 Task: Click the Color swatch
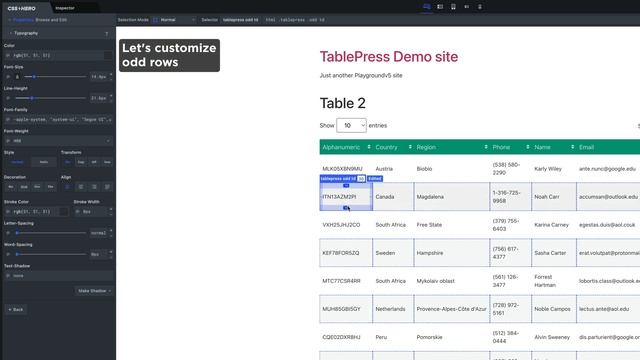coord(108,55)
